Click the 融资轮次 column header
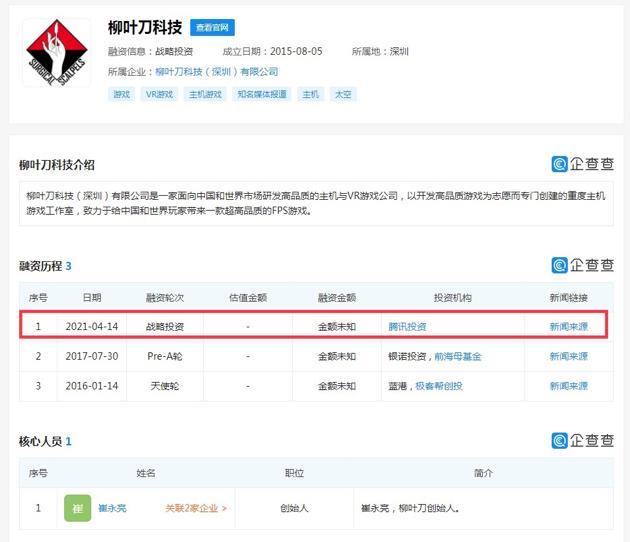This screenshot has width=630, height=542. (x=165, y=298)
